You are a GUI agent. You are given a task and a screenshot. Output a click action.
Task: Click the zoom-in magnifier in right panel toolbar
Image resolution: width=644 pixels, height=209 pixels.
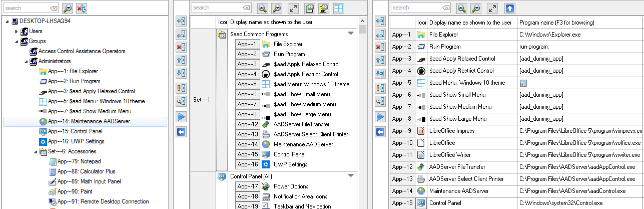(x=461, y=8)
